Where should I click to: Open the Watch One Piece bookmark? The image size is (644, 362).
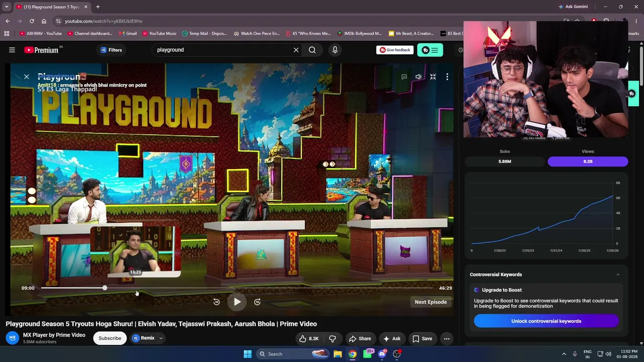(257, 34)
